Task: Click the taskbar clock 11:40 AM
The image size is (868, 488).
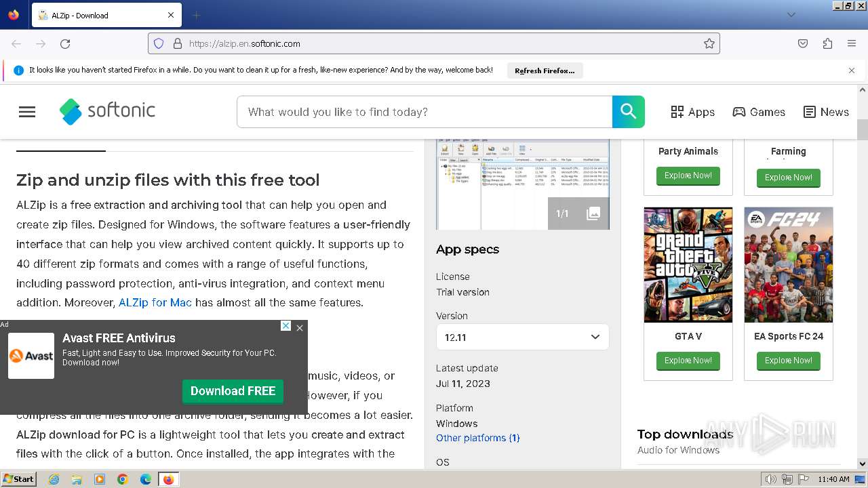Action: click(x=833, y=479)
